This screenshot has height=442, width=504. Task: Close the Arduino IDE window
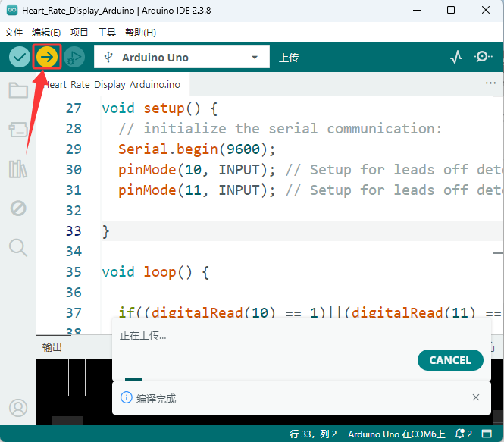[x=486, y=11]
